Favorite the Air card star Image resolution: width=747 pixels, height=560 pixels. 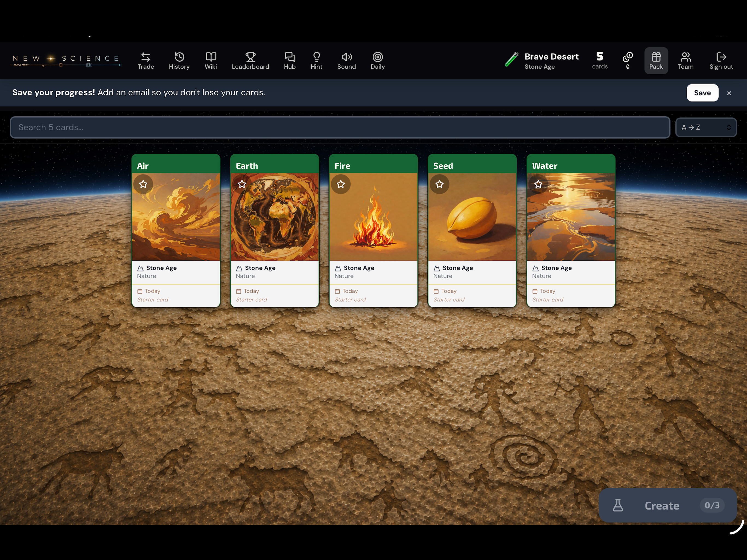[143, 184]
